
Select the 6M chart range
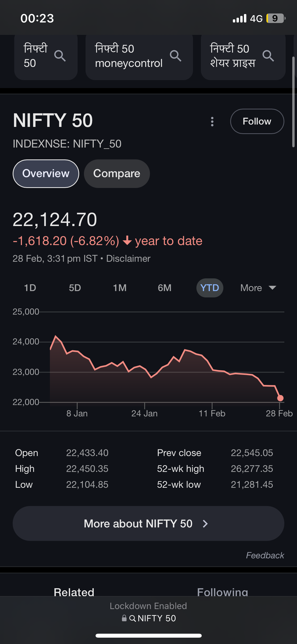coord(164,288)
